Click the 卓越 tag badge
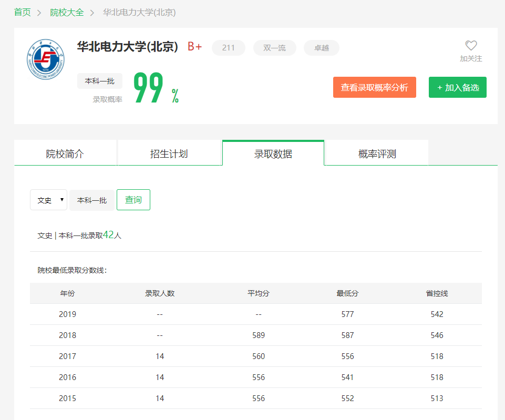The image size is (505, 420). 322,48
